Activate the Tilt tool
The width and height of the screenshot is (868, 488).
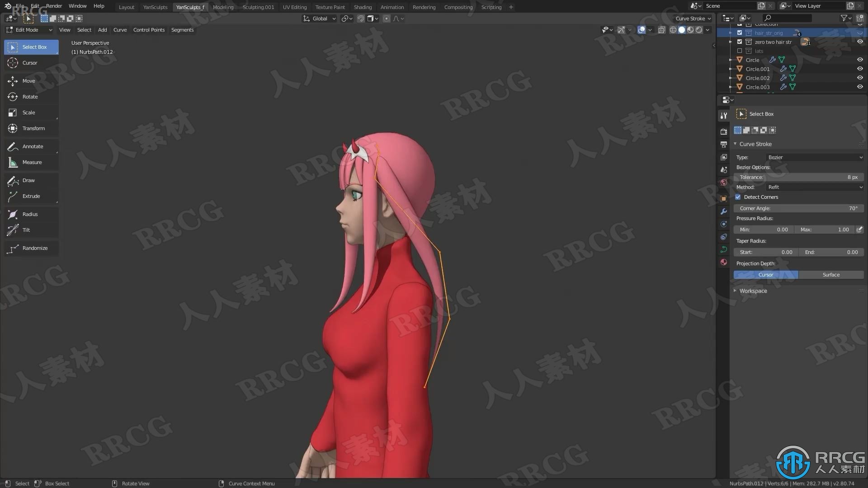pos(31,230)
